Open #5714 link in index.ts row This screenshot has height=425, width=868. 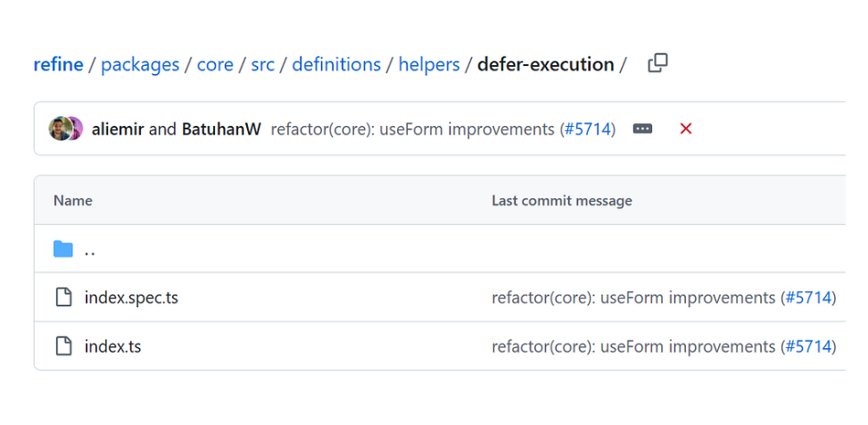[x=808, y=346]
